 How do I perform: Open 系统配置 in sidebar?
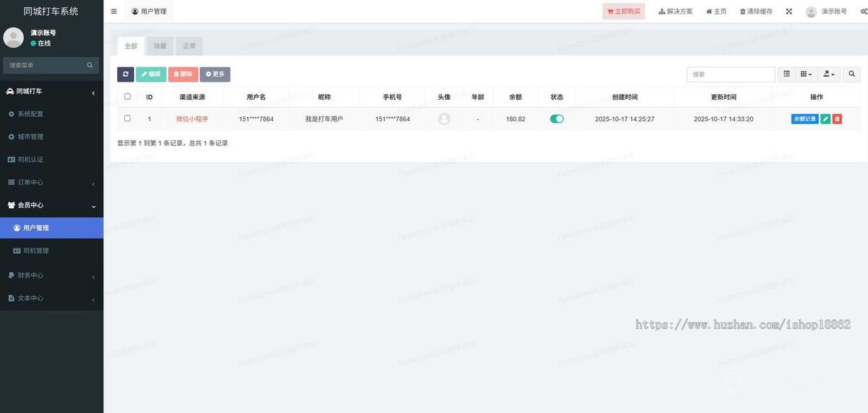[x=51, y=114]
